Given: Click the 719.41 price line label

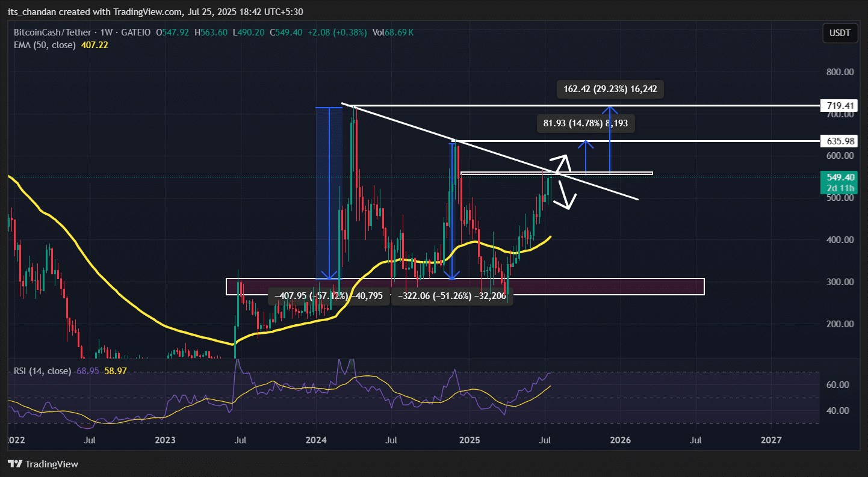Looking at the screenshot, I should [x=838, y=106].
